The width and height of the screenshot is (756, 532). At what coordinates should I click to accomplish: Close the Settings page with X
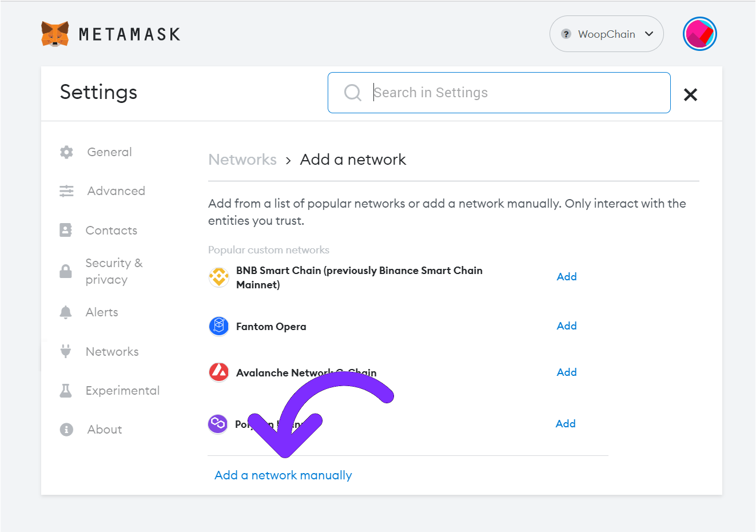(x=690, y=94)
